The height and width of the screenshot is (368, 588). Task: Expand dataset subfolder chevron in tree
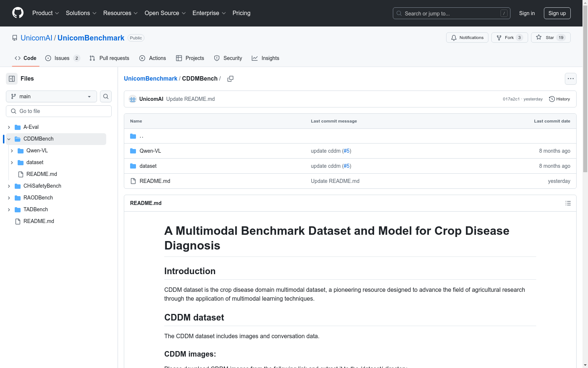point(12,163)
